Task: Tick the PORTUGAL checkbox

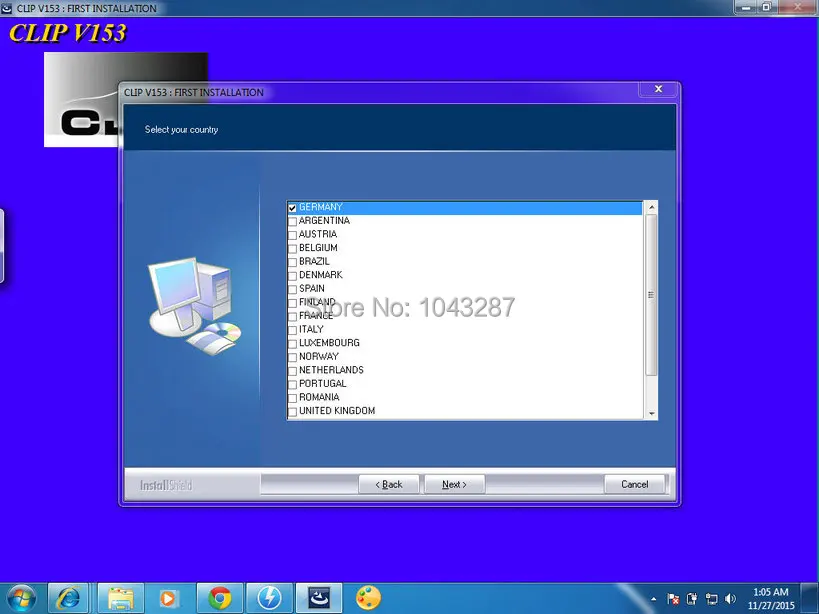Action: (292, 384)
